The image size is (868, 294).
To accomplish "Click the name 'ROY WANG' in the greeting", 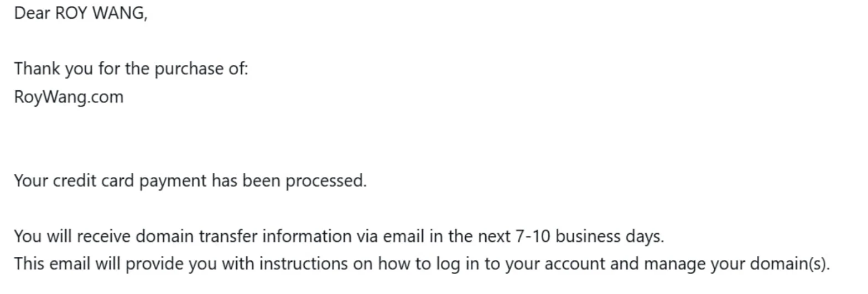I will [x=100, y=13].
